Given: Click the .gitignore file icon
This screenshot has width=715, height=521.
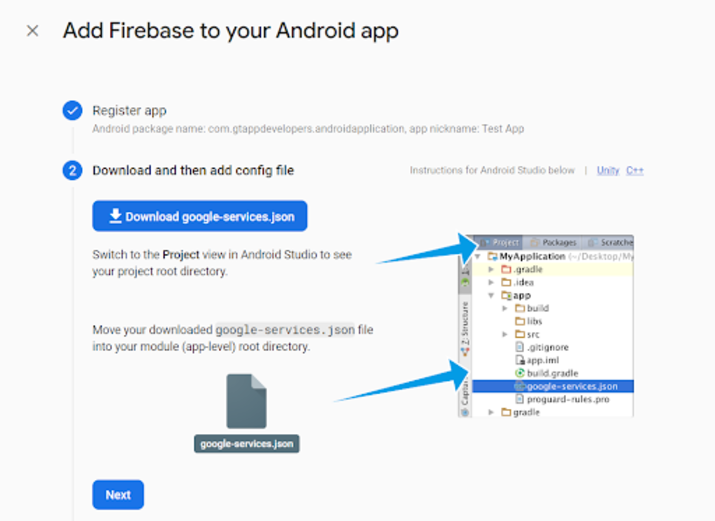Looking at the screenshot, I should (x=519, y=347).
